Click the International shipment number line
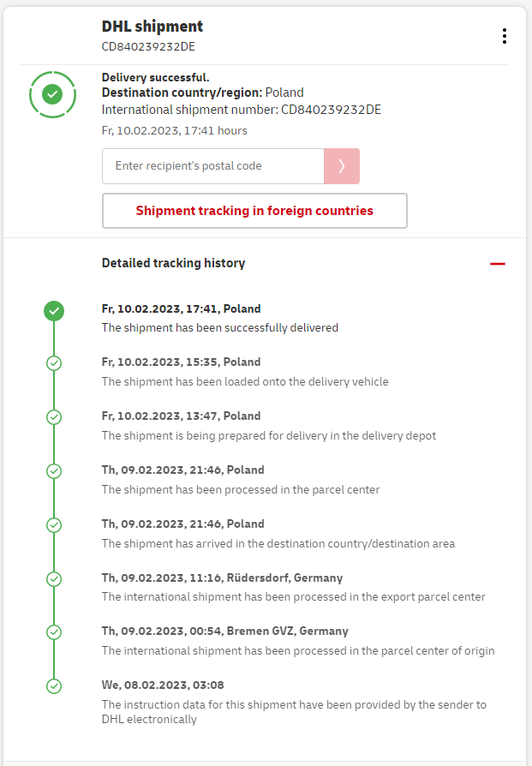Viewport: 532px width, 766px height. pos(241,110)
